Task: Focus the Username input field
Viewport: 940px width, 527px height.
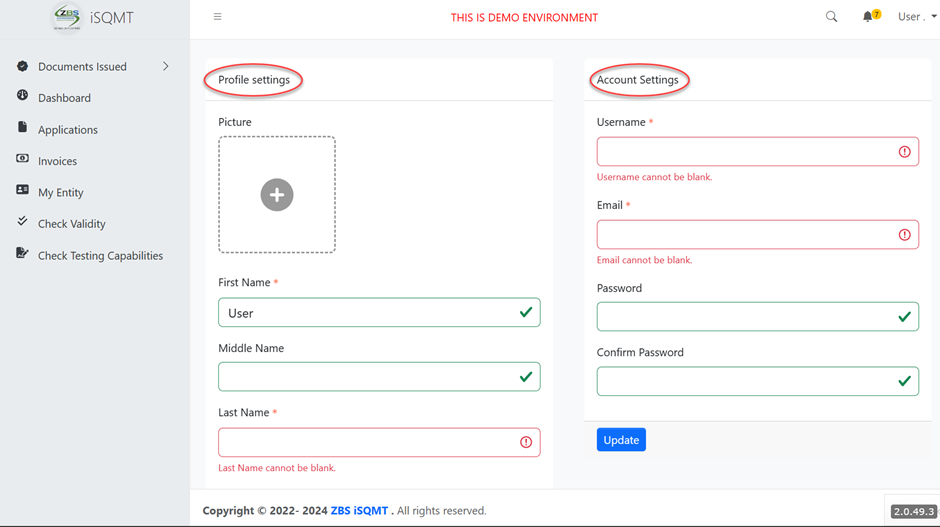Action: pos(745,152)
